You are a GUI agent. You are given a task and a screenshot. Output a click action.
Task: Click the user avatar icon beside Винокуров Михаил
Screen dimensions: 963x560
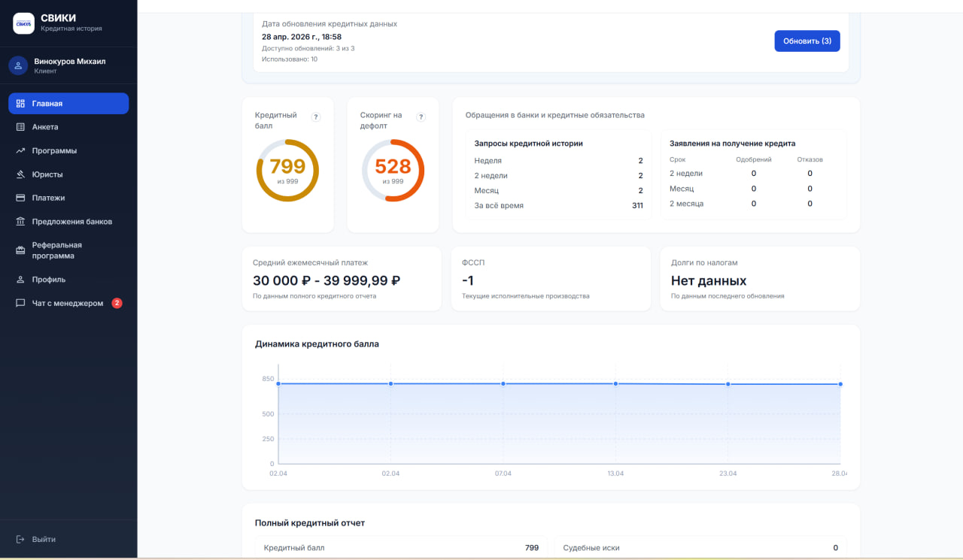(18, 65)
